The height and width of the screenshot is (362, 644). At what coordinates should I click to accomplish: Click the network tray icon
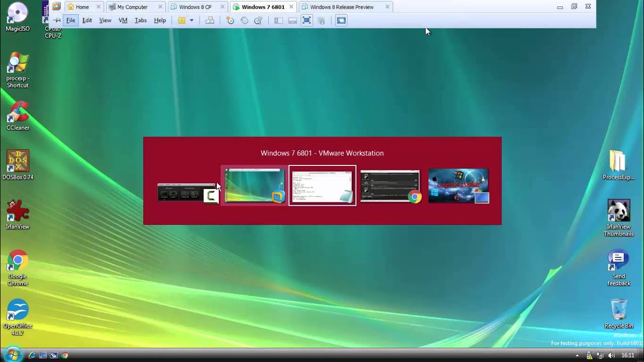pos(601,355)
